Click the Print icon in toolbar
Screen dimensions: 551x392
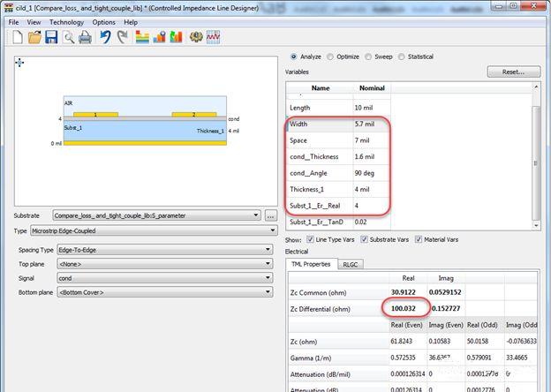tap(86, 37)
